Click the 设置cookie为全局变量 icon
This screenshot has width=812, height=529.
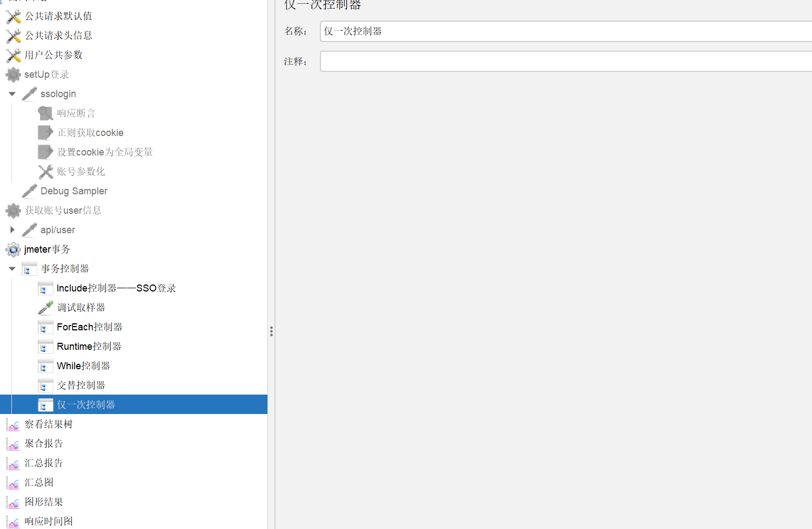(x=46, y=152)
